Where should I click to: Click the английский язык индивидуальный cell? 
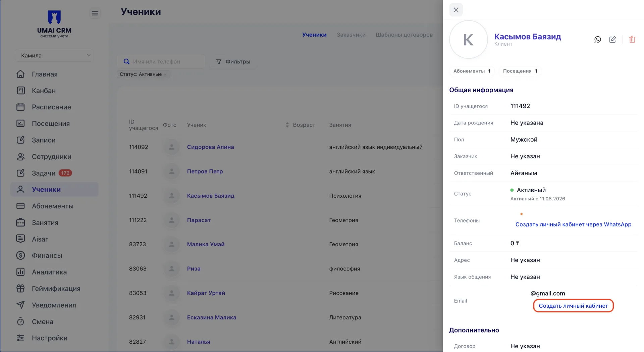(x=376, y=147)
